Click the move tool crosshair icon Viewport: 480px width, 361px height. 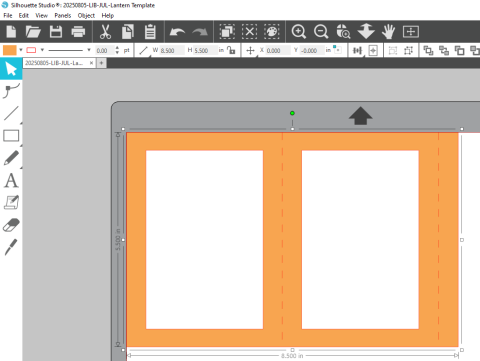click(250, 51)
